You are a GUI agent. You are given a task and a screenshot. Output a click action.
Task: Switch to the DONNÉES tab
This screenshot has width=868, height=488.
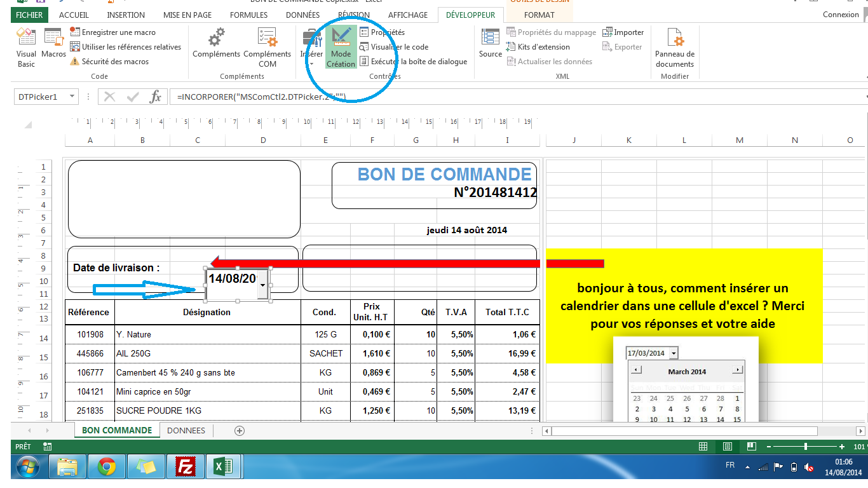click(302, 15)
